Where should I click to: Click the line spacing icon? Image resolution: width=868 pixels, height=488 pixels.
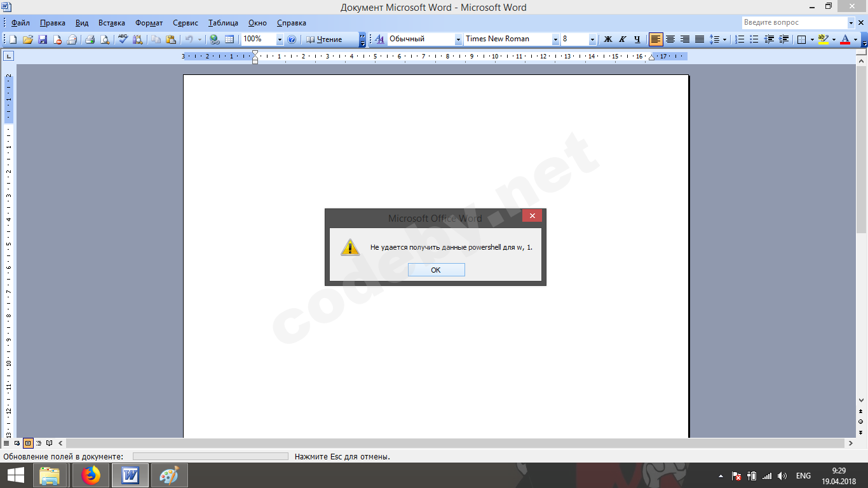pos(714,39)
